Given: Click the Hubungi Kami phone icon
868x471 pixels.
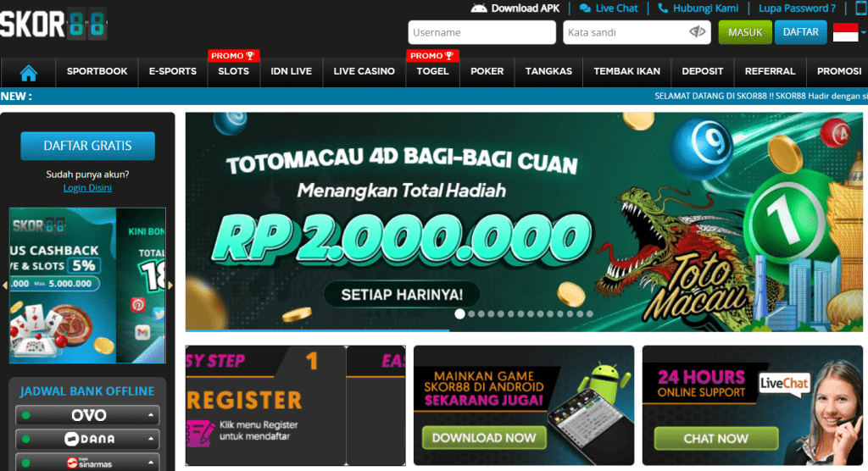Looking at the screenshot, I should pos(663,8).
